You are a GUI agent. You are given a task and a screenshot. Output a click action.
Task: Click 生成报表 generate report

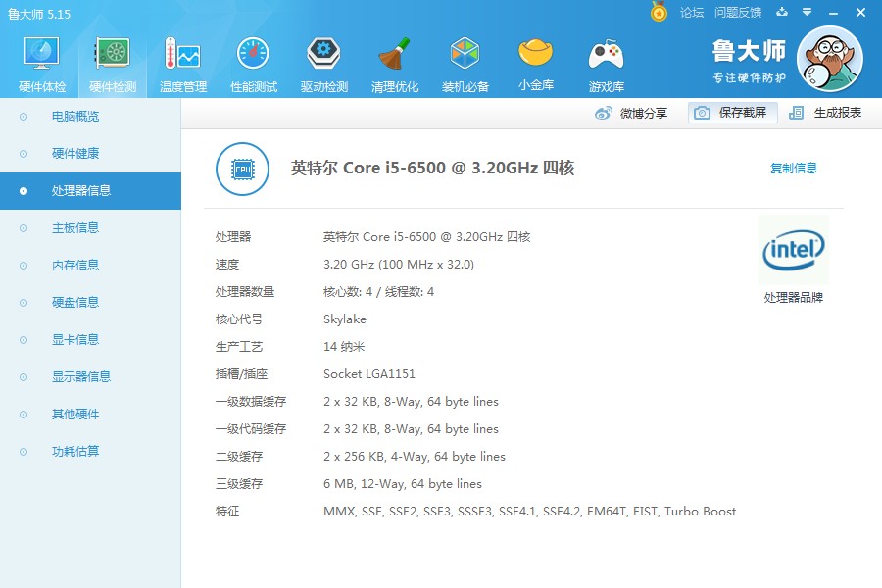coord(825,113)
